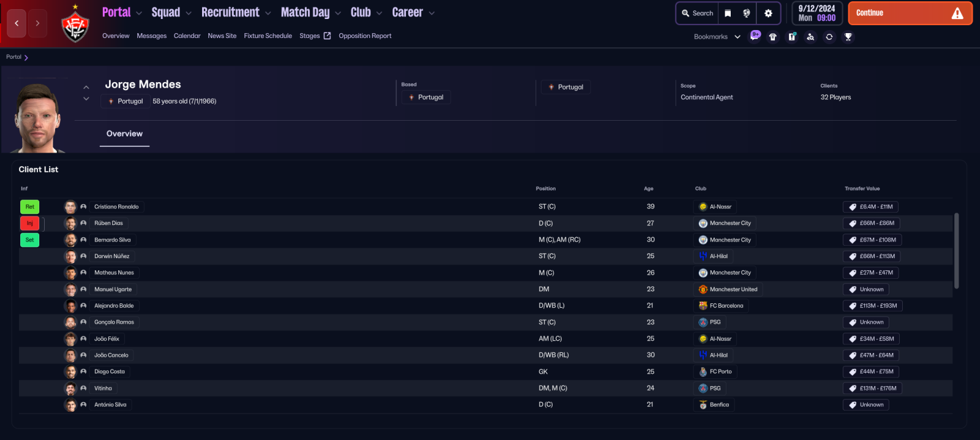The image size is (980, 440).
Task: Open the trophy competitions icon
Action: point(848,37)
